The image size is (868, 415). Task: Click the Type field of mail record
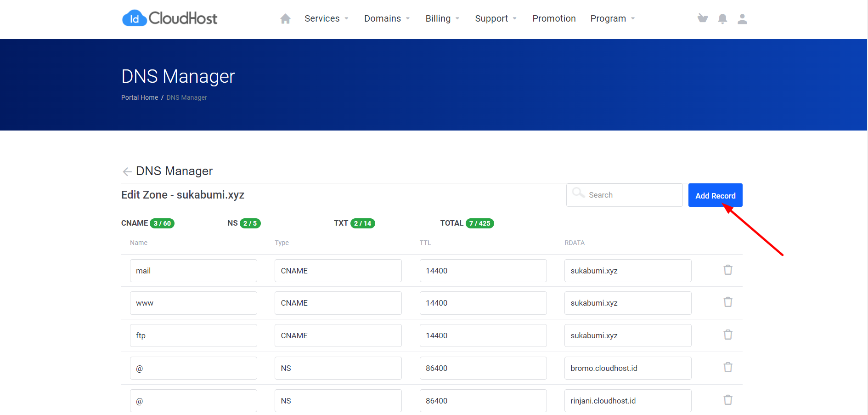tap(338, 271)
